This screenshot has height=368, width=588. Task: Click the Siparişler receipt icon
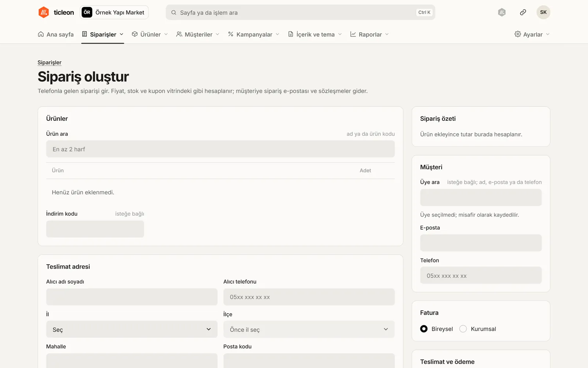pos(85,34)
